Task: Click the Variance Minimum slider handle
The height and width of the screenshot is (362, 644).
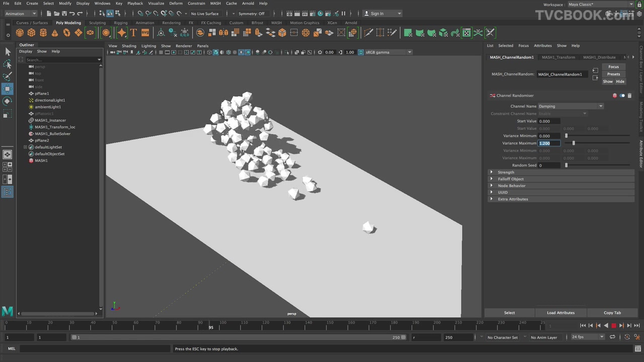Action: 566,136
